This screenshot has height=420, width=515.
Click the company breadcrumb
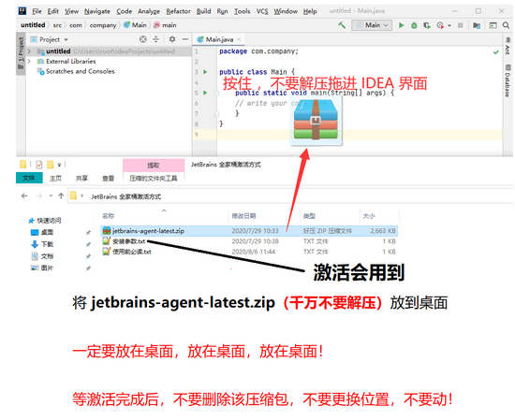coord(103,25)
